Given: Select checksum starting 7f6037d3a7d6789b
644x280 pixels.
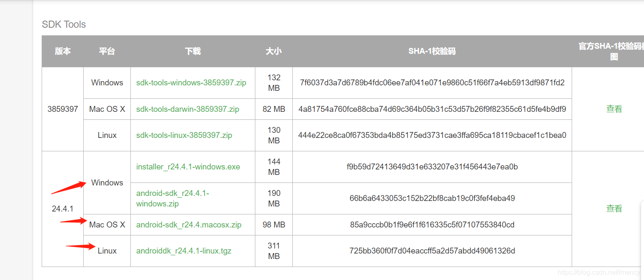Looking at the screenshot, I should (x=432, y=83).
